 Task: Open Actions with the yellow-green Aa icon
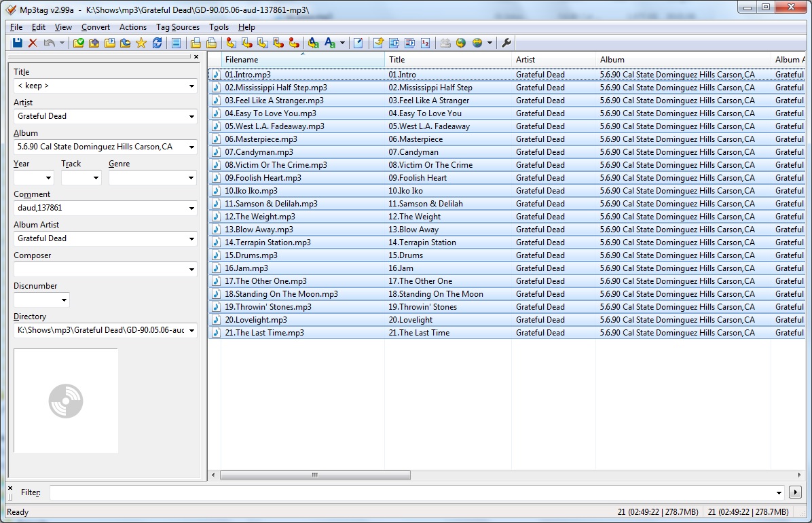click(313, 43)
